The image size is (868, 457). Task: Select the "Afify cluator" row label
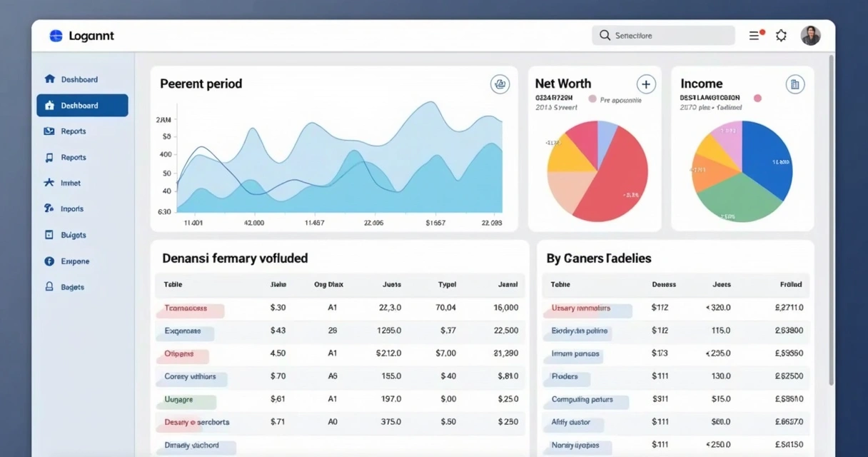tap(571, 423)
